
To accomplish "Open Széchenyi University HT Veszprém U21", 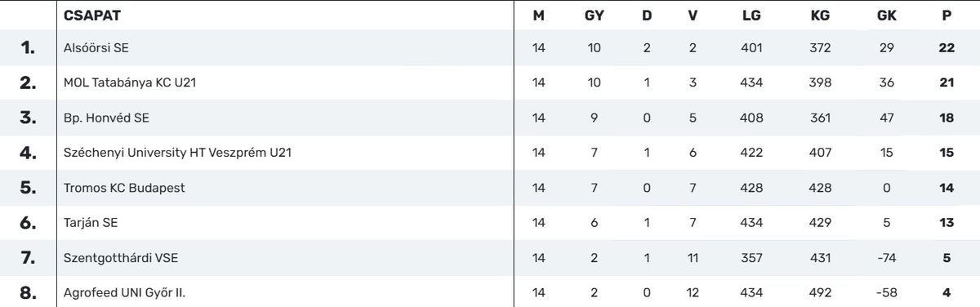I will (178, 153).
